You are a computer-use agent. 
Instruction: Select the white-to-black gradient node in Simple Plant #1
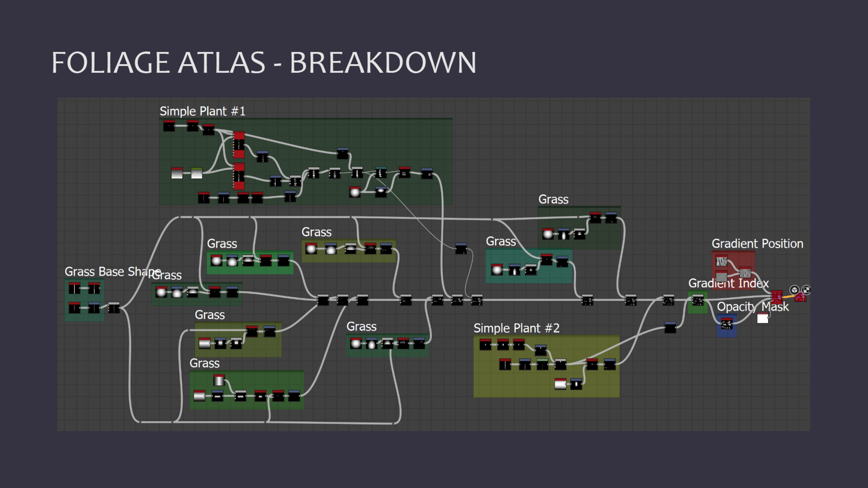(176, 173)
